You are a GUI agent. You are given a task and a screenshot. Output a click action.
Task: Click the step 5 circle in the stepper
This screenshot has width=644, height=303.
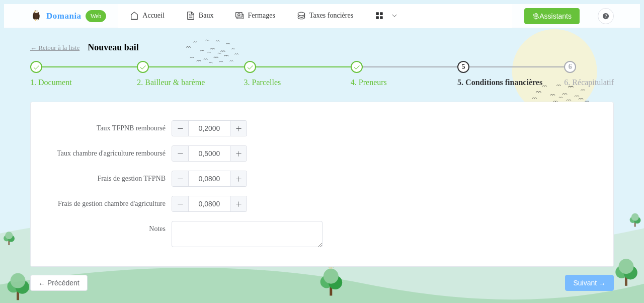pos(463,67)
